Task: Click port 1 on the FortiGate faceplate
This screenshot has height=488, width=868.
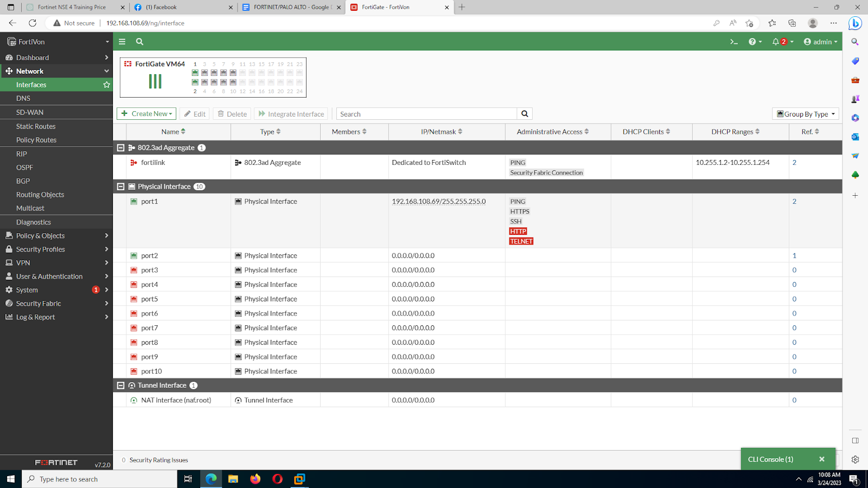Action: point(195,73)
